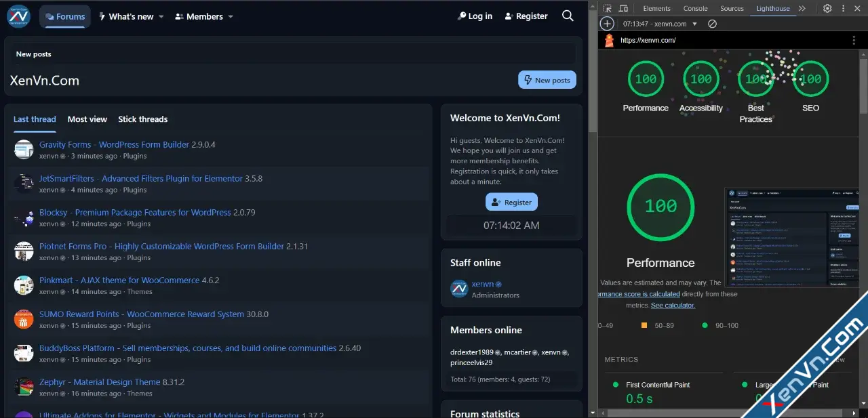Click the Accessibility score gauge
This screenshot has width=868, height=418.
point(701,79)
